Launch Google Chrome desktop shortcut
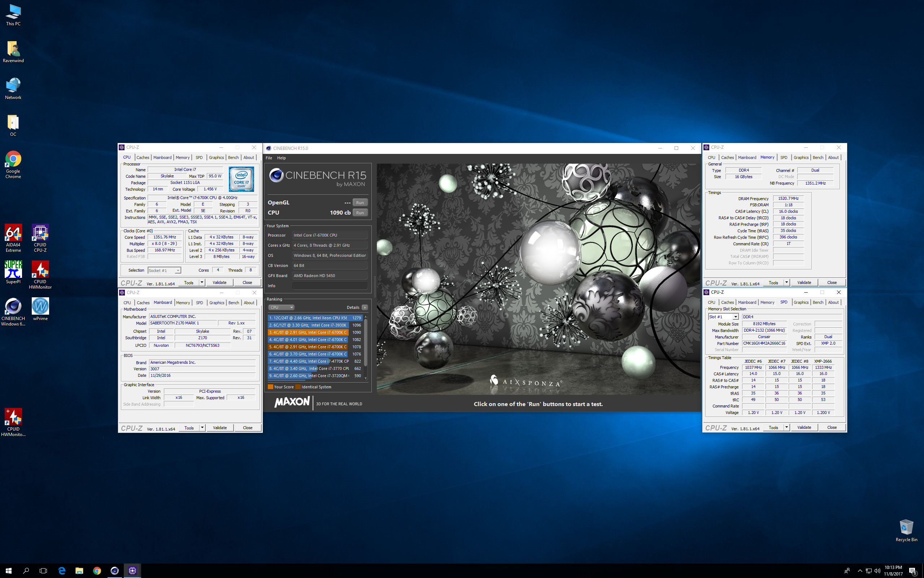 click(13, 165)
